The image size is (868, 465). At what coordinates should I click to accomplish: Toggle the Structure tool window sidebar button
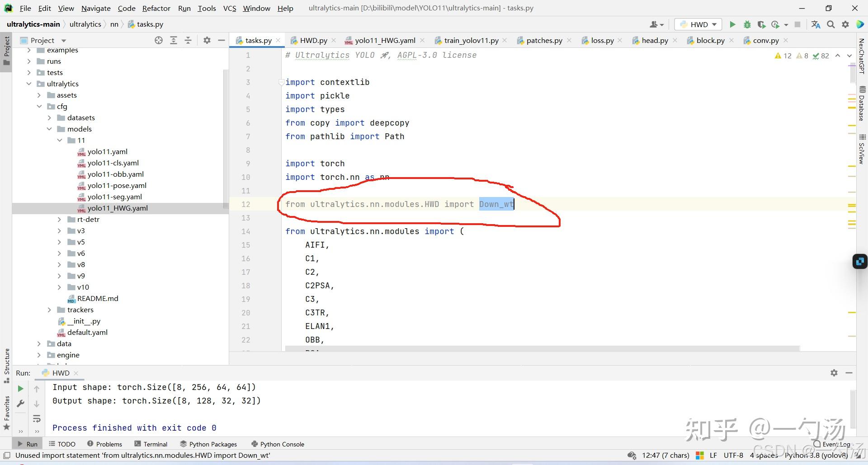(6, 364)
